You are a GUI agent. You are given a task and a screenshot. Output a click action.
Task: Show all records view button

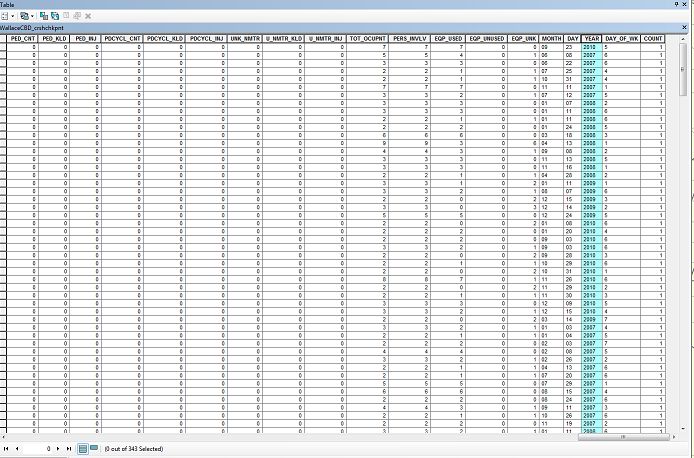(x=83, y=449)
